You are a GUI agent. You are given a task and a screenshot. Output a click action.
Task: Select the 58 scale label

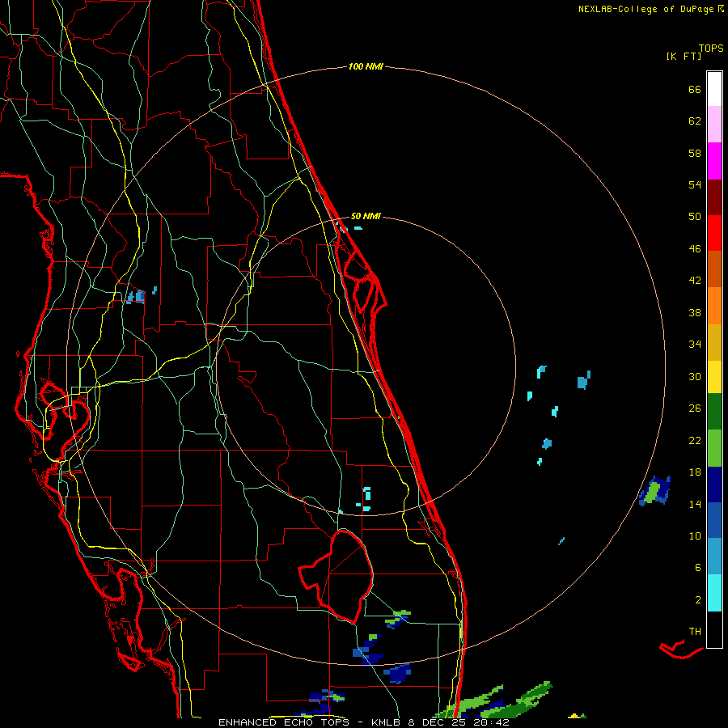point(695,153)
